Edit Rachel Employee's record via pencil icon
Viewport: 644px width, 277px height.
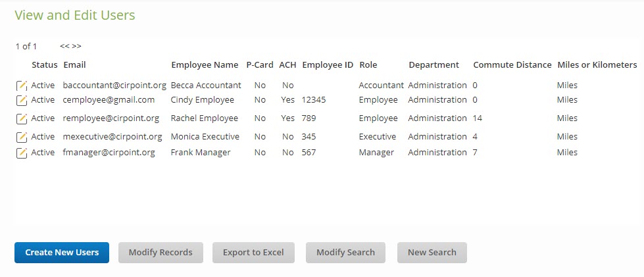(22, 118)
